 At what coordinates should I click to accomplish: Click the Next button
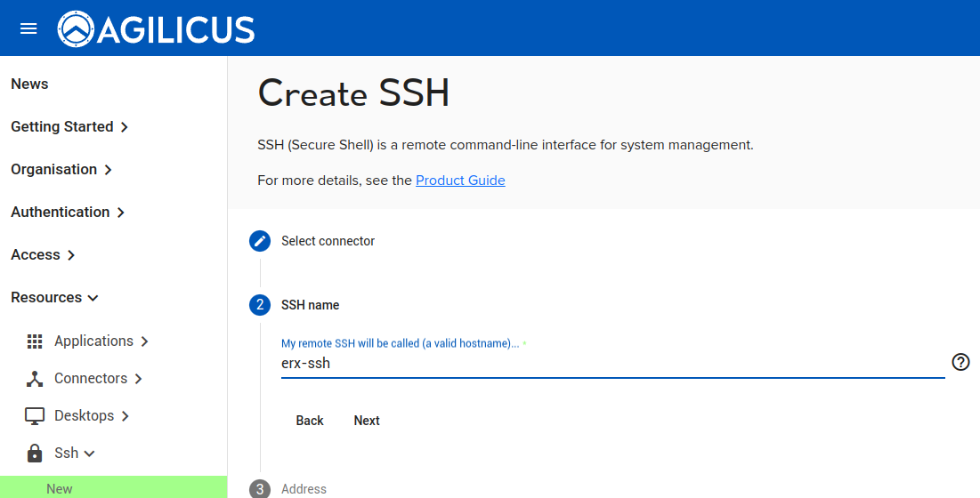(367, 421)
